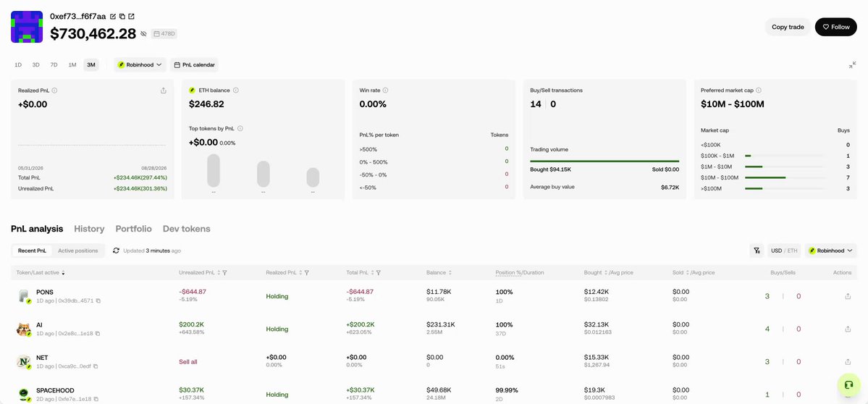Screen dimensions: 868x404
Task: Show info tooltip for ETH balance
Action: click(236, 91)
